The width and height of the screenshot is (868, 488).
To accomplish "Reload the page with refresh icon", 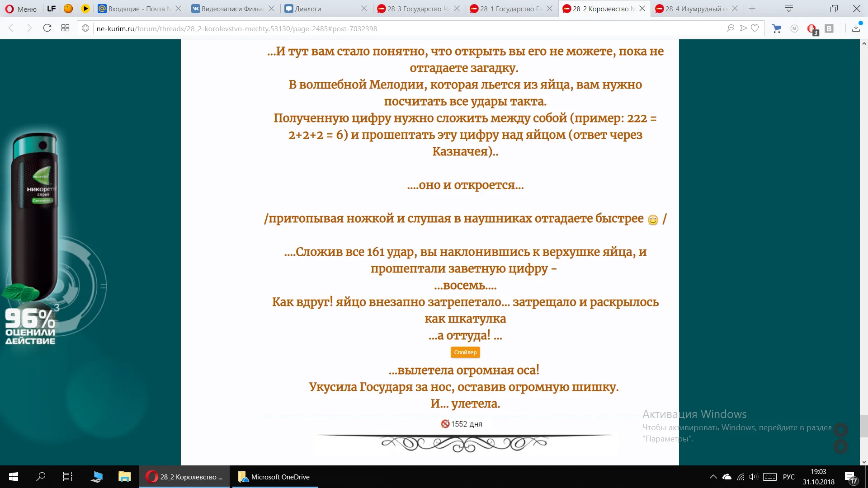I will tap(47, 28).
